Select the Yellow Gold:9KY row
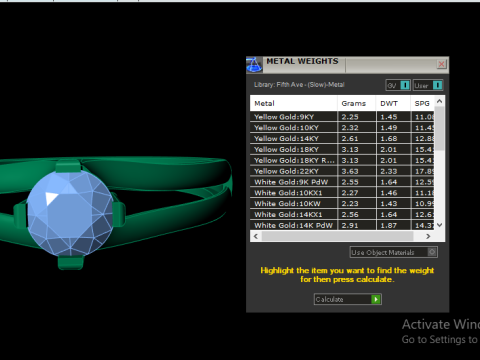Screen dimensions: 480x360 click(342, 117)
